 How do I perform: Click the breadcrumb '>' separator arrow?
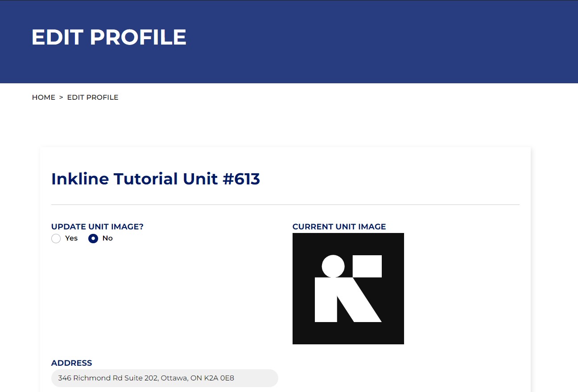[x=61, y=98]
